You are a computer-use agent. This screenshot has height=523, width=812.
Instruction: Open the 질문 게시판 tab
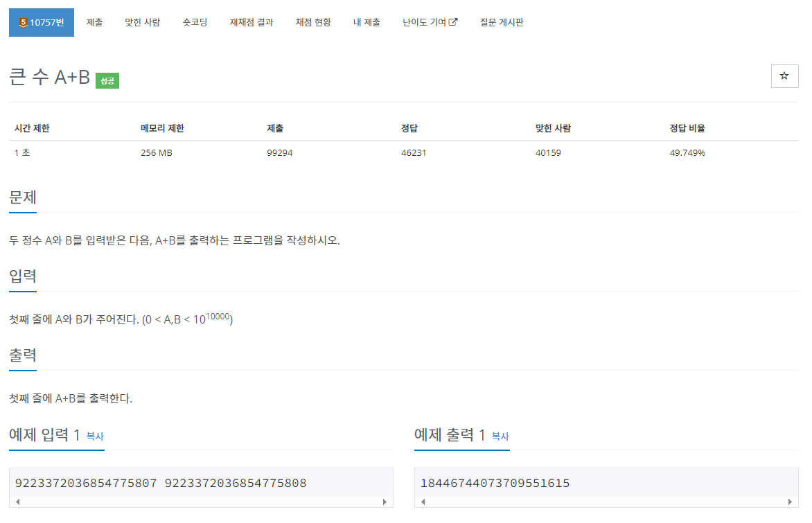[x=502, y=22]
